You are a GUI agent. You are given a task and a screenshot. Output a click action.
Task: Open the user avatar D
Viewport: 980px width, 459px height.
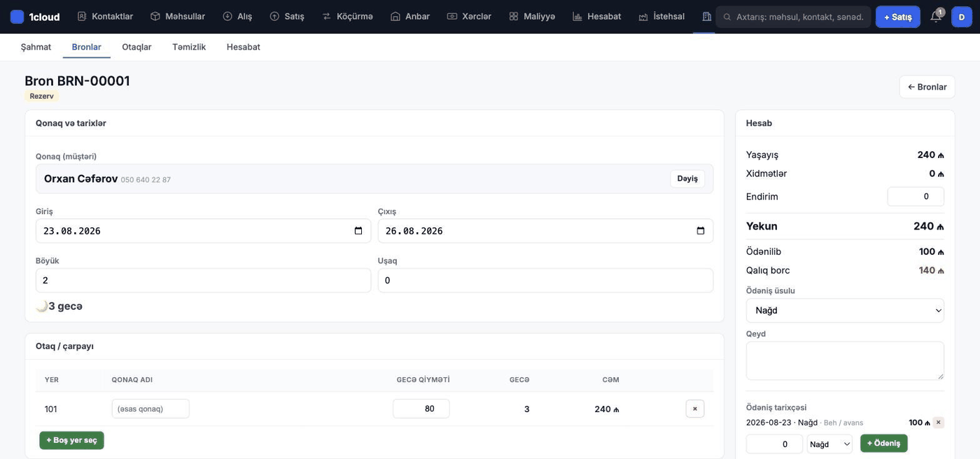962,17
